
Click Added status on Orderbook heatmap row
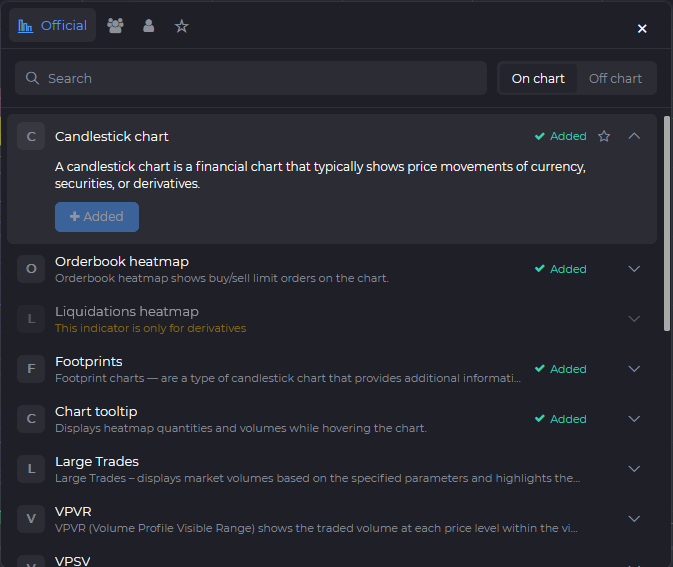[561, 269]
